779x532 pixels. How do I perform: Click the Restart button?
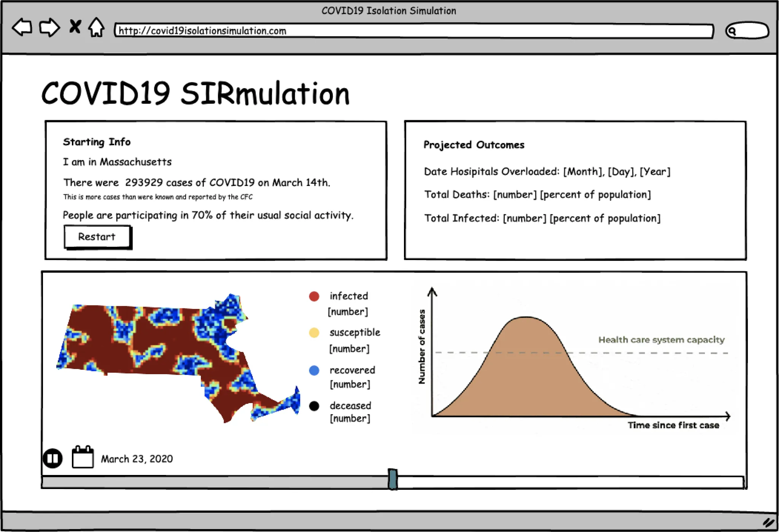(x=97, y=237)
